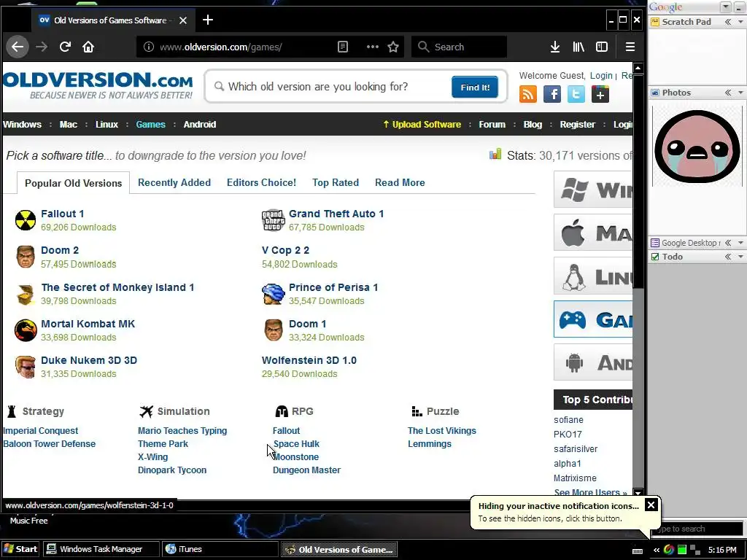
Task: Open Google sidebar options dropdown
Action: [x=726, y=7]
